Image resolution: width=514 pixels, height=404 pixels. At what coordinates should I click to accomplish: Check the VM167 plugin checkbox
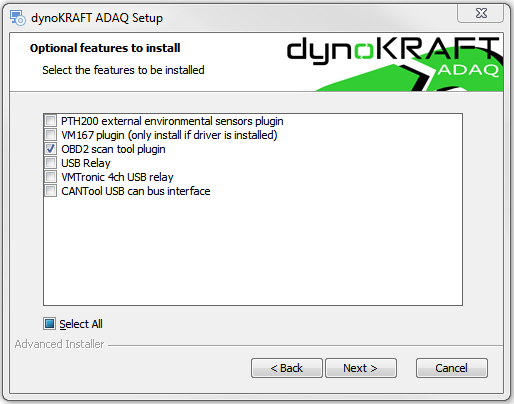tap(51, 135)
